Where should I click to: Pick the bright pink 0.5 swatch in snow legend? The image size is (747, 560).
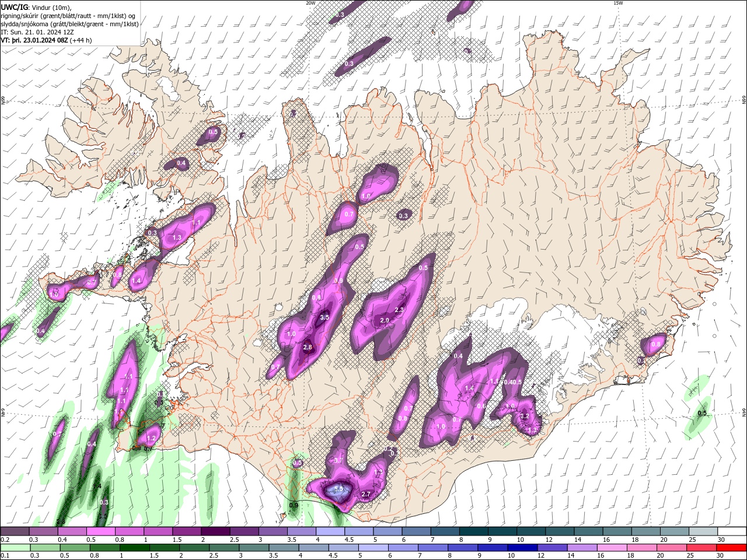(101, 531)
